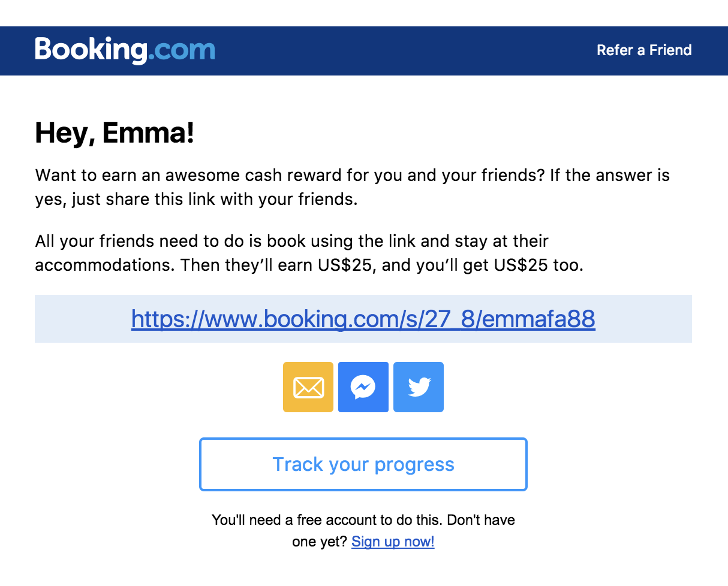Follow the Sign up now link
This screenshot has height=586, width=728.
click(393, 542)
